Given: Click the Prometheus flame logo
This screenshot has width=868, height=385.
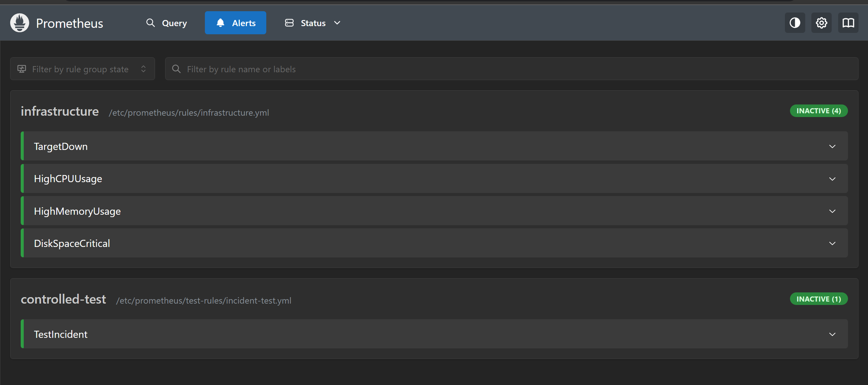Looking at the screenshot, I should point(20,23).
